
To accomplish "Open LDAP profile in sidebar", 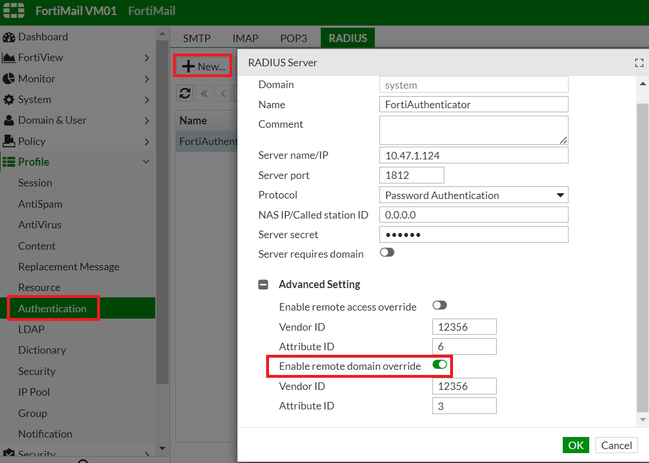I will coord(32,329).
